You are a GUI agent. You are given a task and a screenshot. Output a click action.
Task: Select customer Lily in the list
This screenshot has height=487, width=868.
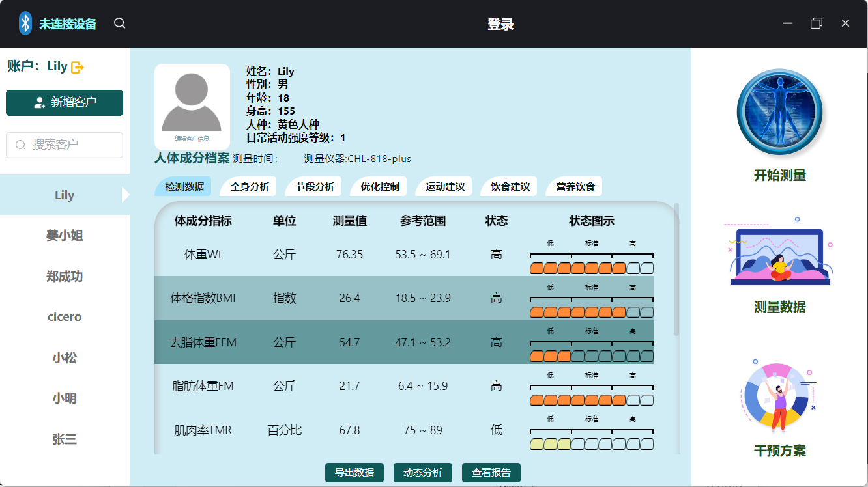coord(65,195)
